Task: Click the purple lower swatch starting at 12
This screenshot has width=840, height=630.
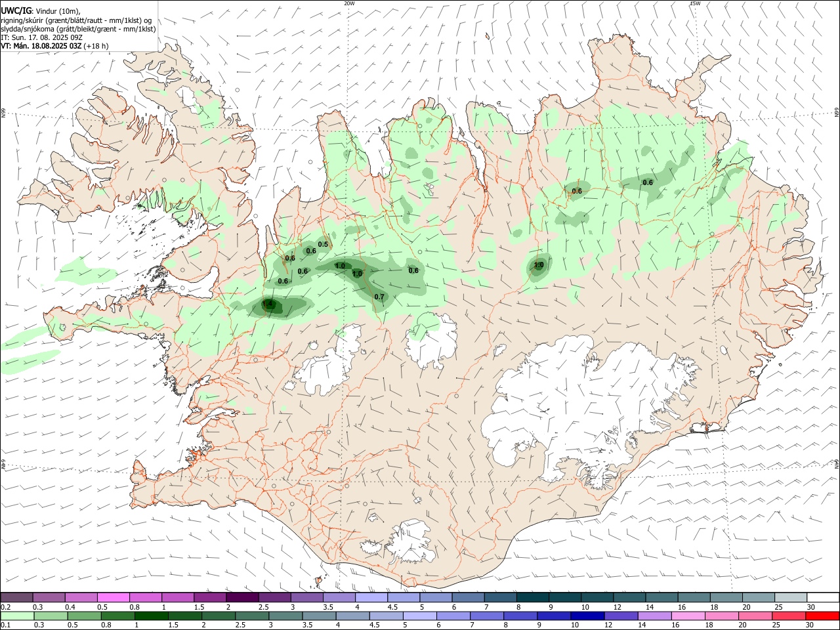Action: coord(621,616)
